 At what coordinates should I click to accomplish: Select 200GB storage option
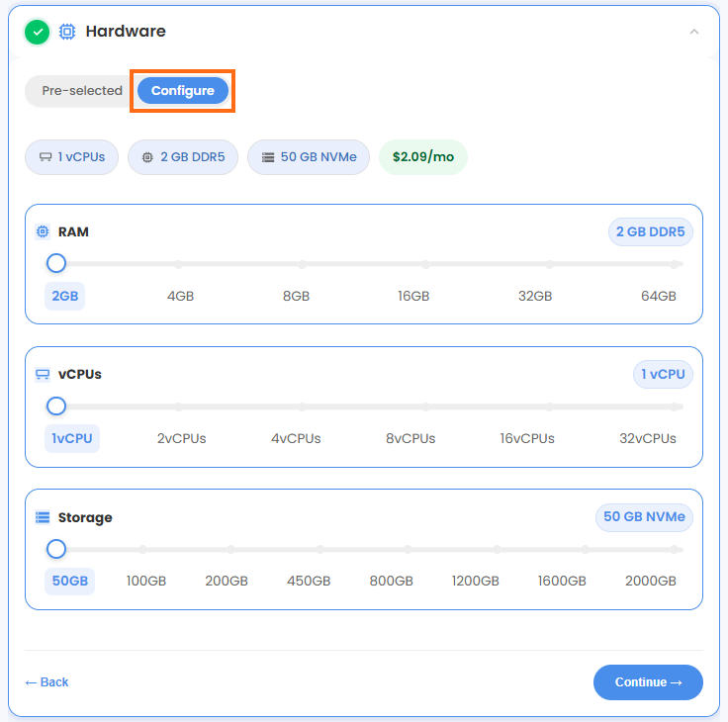(x=227, y=581)
